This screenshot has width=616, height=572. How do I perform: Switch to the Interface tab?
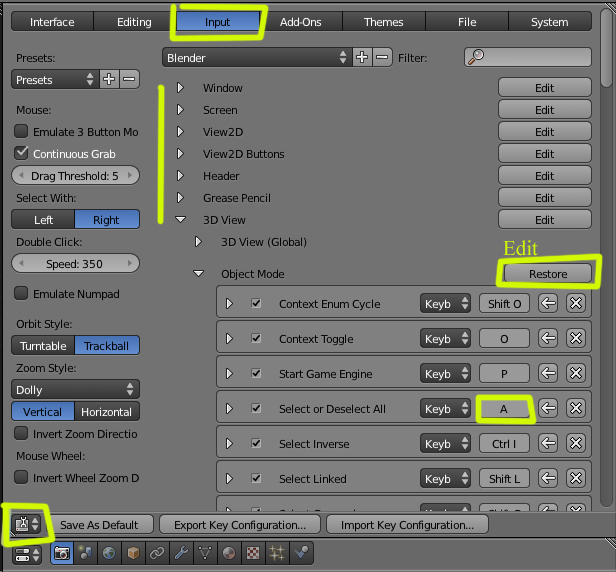tap(52, 22)
